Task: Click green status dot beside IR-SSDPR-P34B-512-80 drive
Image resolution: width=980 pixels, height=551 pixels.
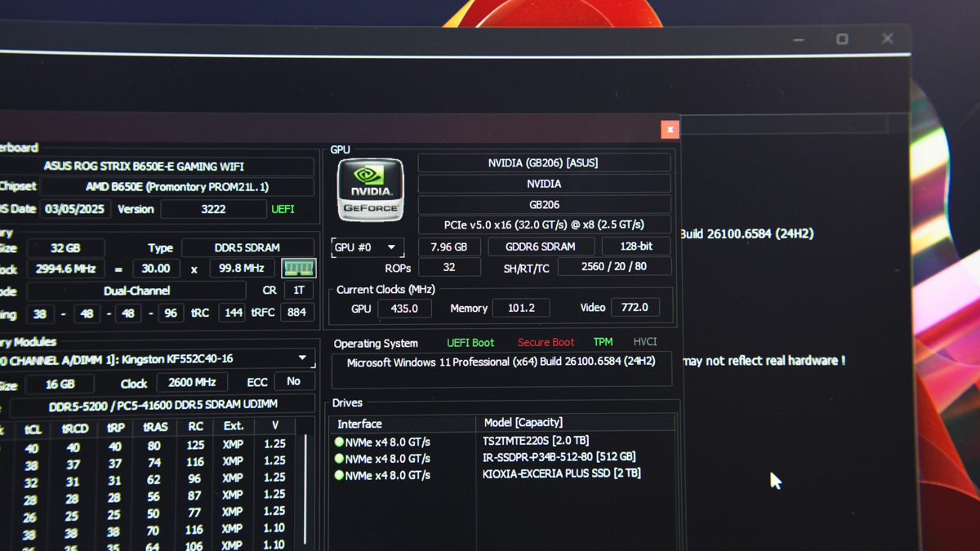Action: pyautogui.click(x=339, y=459)
